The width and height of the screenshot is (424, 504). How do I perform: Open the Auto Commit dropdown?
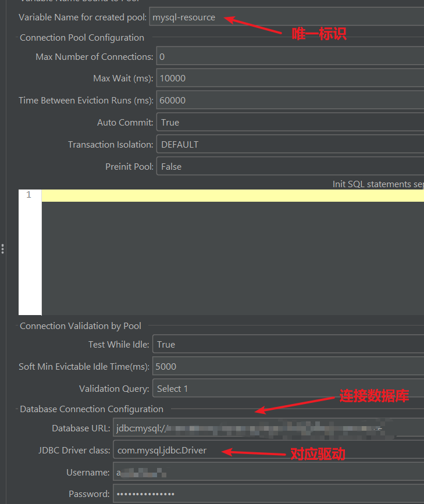pyautogui.click(x=290, y=122)
